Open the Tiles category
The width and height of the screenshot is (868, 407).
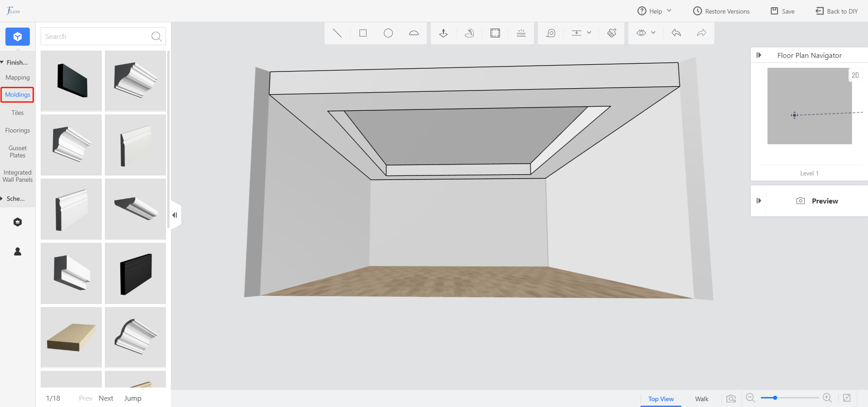18,113
